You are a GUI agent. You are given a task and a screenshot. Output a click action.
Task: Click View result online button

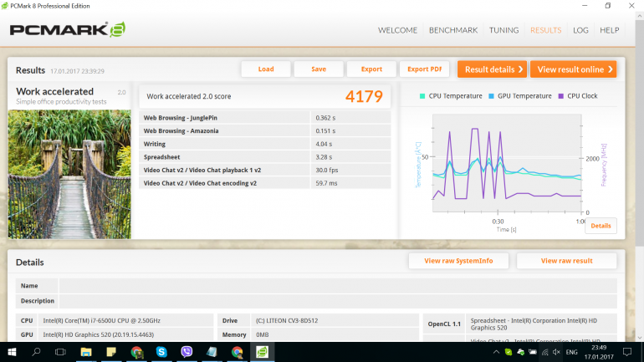[574, 69]
